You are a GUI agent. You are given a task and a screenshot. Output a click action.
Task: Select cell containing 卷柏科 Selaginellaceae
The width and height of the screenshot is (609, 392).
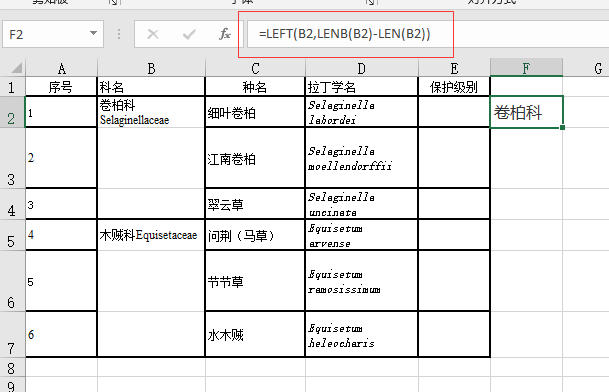(151, 112)
